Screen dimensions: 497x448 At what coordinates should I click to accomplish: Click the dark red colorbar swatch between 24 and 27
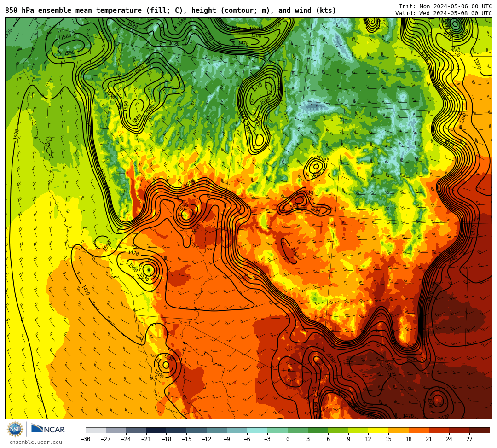pyautogui.click(x=459, y=430)
